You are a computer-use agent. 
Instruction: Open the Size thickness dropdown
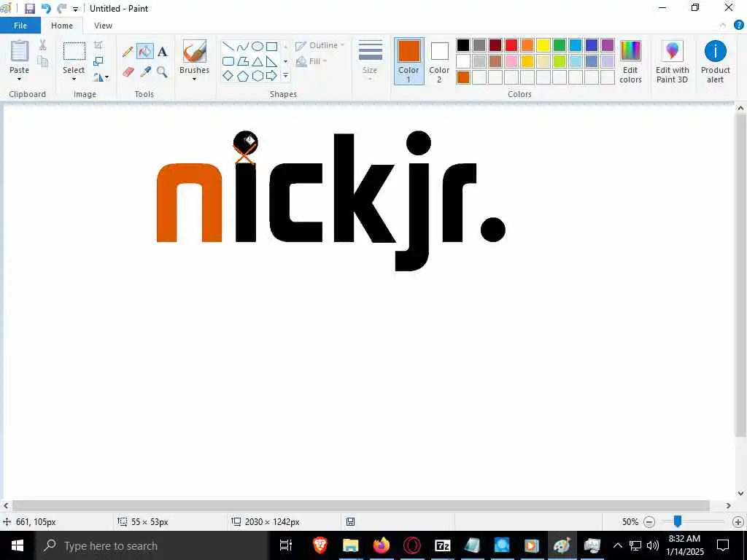click(370, 61)
